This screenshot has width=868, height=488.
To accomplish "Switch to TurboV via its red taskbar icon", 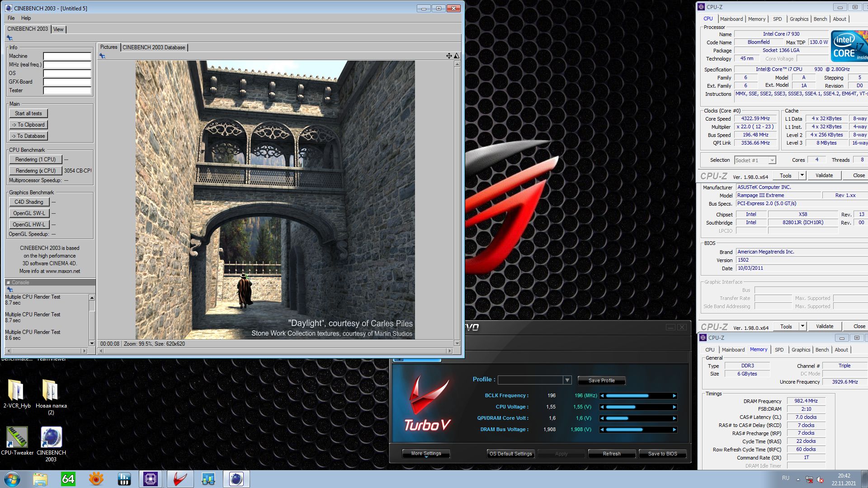I will (x=180, y=479).
